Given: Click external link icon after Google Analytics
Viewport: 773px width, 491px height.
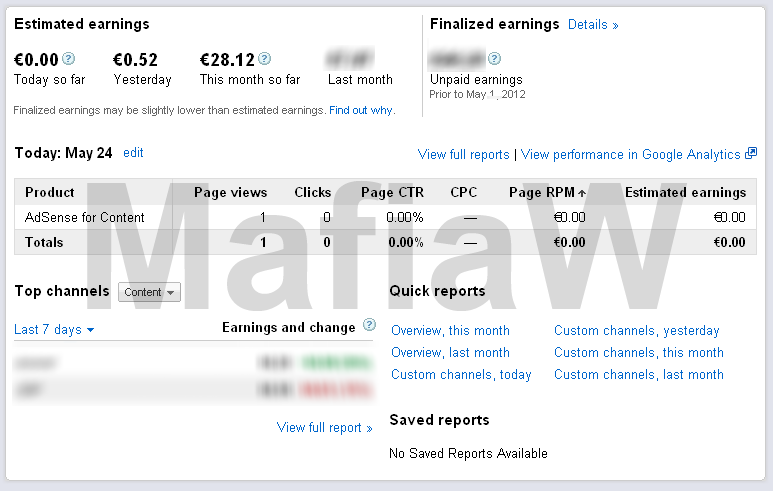Looking at the screenshot, I should pyautogui.click(x=751, y=154).
